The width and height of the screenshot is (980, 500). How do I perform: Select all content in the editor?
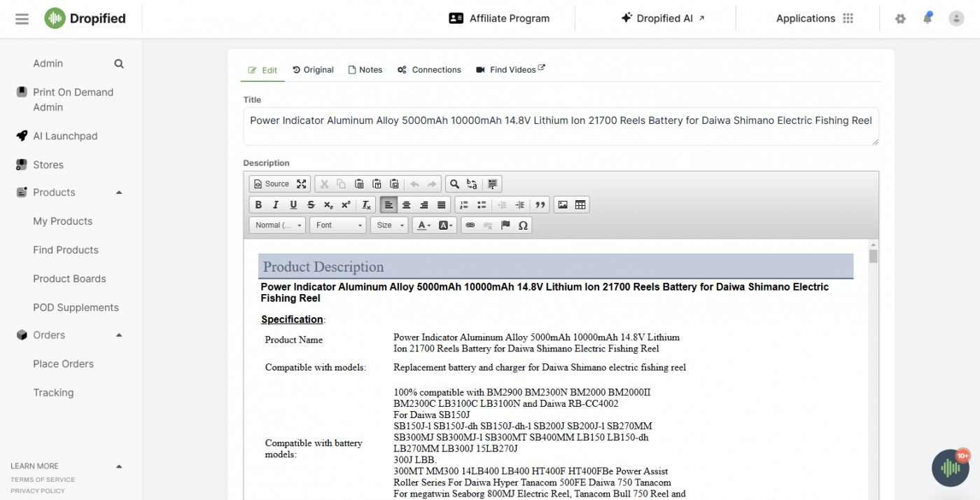493,184
